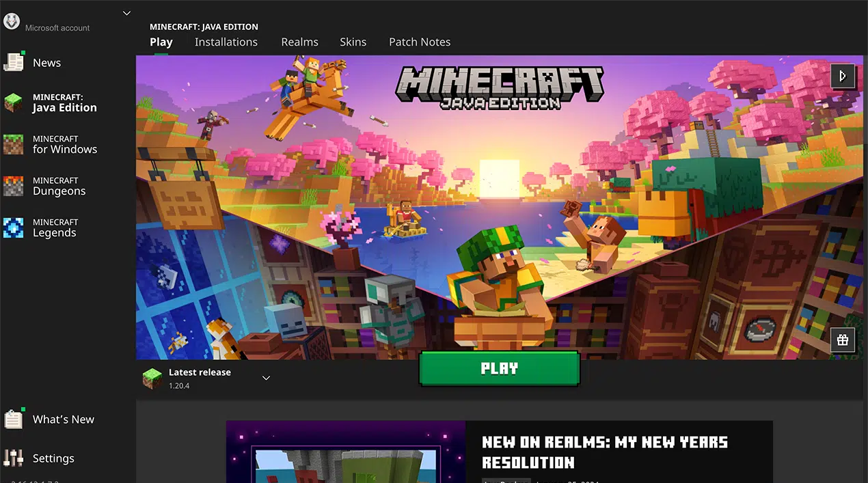Click the gift icon on banner
The height and width of the screenshot is (483, 868).
pyautogui.click(x=843, y=340)
